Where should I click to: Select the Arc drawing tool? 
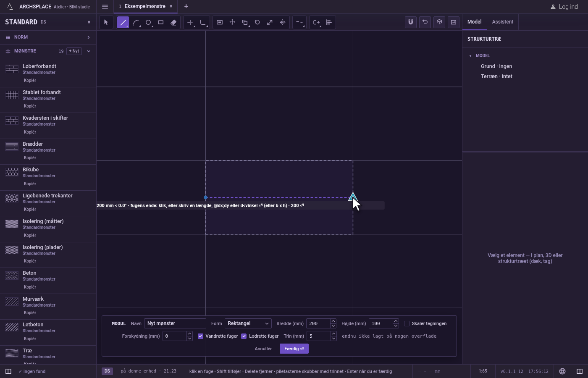(136, 22)
